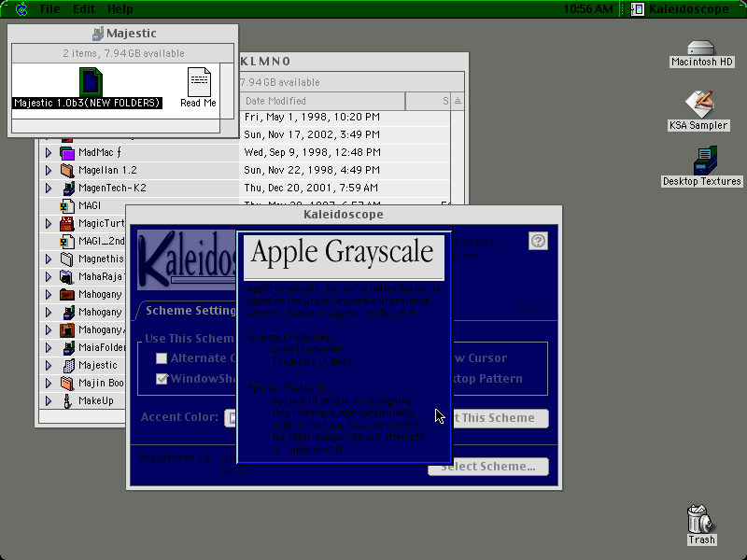Screen dimensions: 747x560
Task: Click the About This Scheme button
Action: (500, 418)
